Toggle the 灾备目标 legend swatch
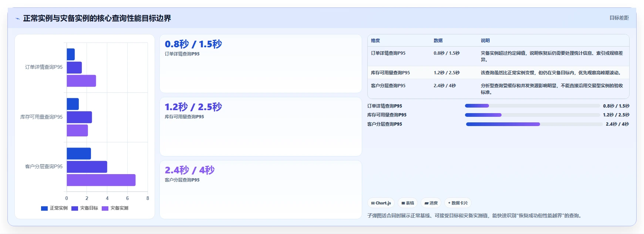The image size is (644, 234). click(75, 208)
